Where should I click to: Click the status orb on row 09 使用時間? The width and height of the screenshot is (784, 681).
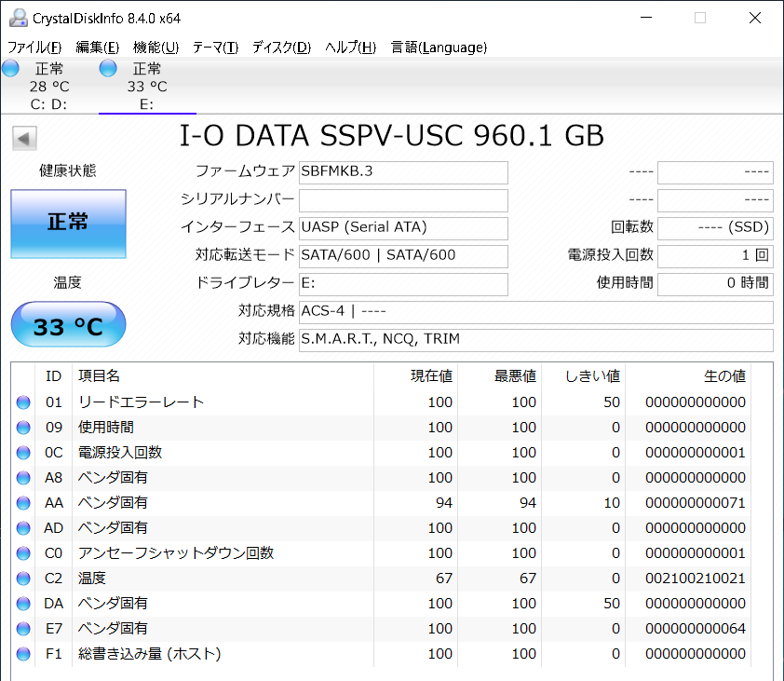coord(23,428)
